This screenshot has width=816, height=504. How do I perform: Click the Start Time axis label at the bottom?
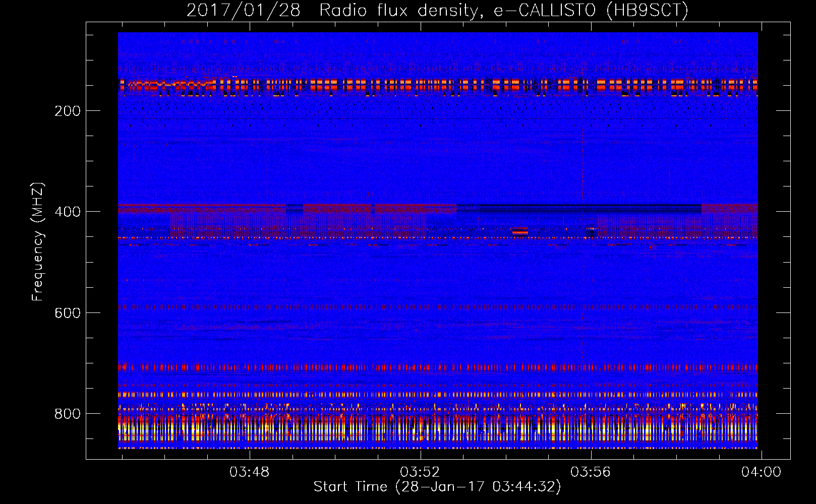[437, 487]
